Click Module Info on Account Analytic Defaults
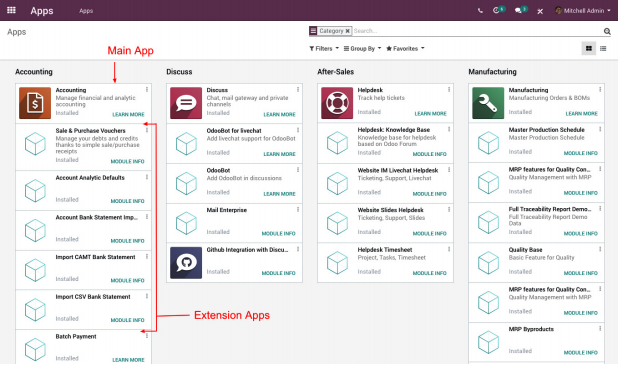The image size is (618, 367). click(127, 201)
